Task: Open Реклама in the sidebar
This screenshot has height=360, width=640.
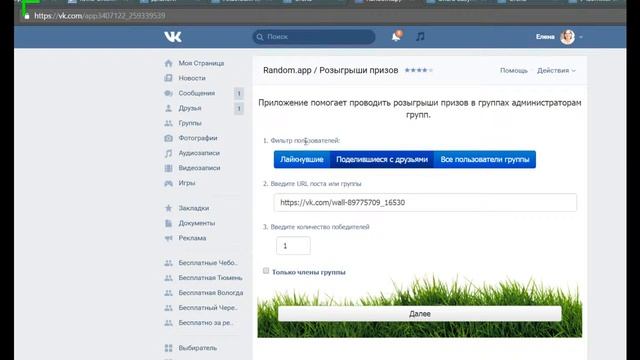Action: pos(192,238)
